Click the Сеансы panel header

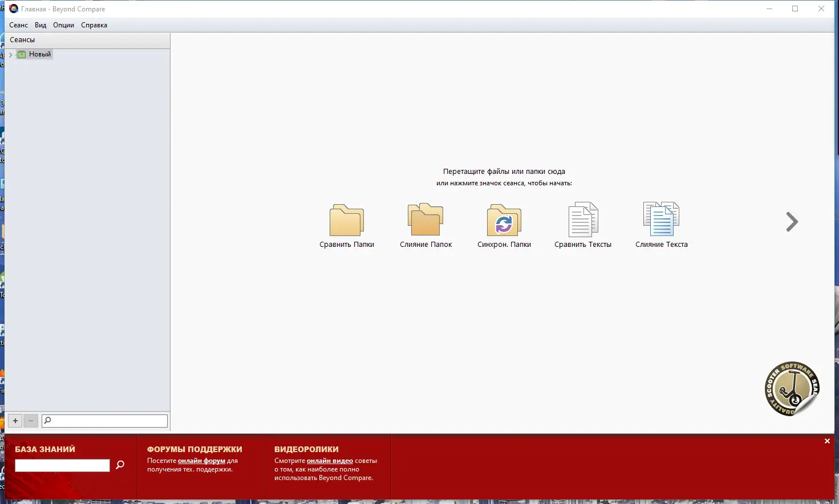(x=87, y=40)
